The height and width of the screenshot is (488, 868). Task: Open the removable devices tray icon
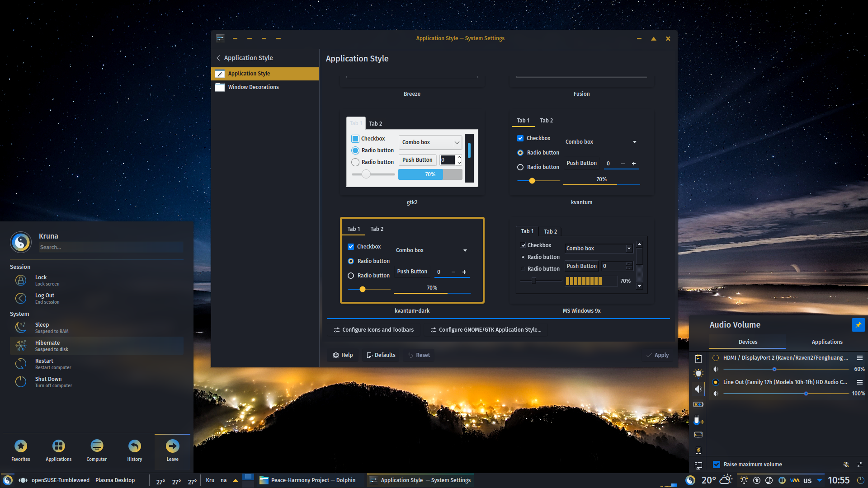click(698, 420)
